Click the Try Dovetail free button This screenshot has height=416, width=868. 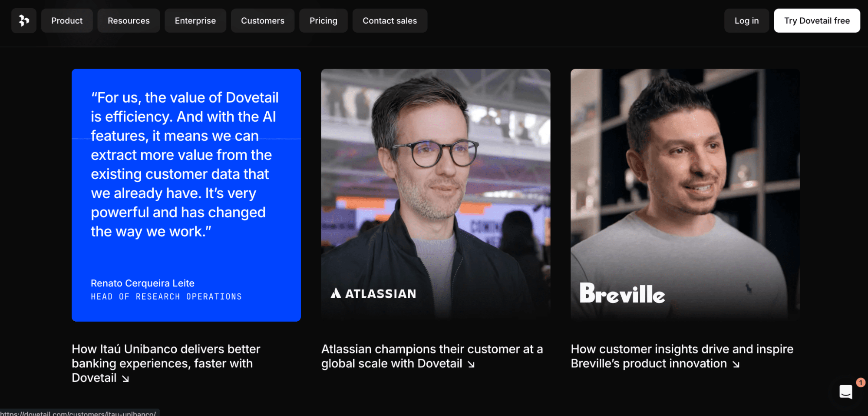tap(817, 20)
